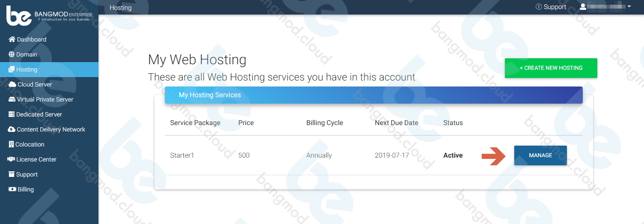The width and height of the screenshot is (644, 224).
Task: Click the Annually billing cycle cell
Action: point(319,155)
